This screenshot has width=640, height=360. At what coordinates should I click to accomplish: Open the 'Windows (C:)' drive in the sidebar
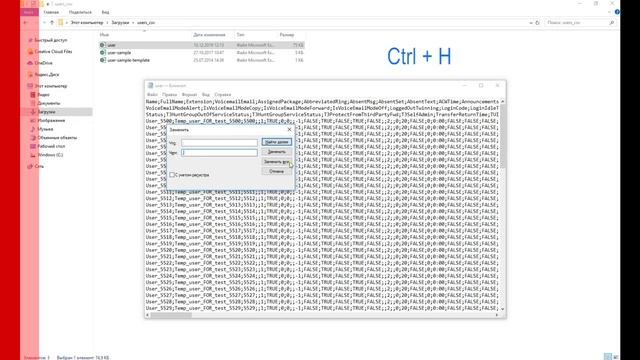(x=50, y=155)
